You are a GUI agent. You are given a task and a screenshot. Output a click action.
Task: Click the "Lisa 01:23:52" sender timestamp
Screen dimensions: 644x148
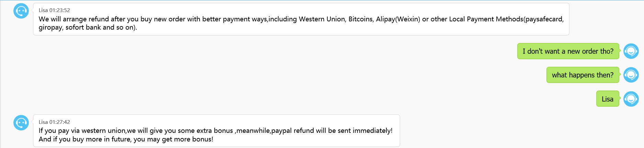[54, 10]
